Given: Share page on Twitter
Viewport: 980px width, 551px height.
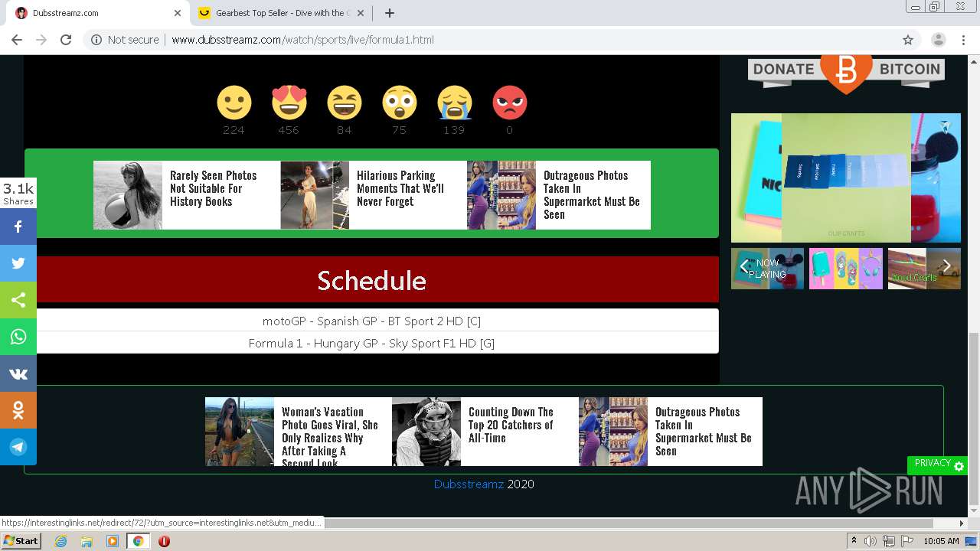Looking at the screenshot, I should click(x=18, y=263).
